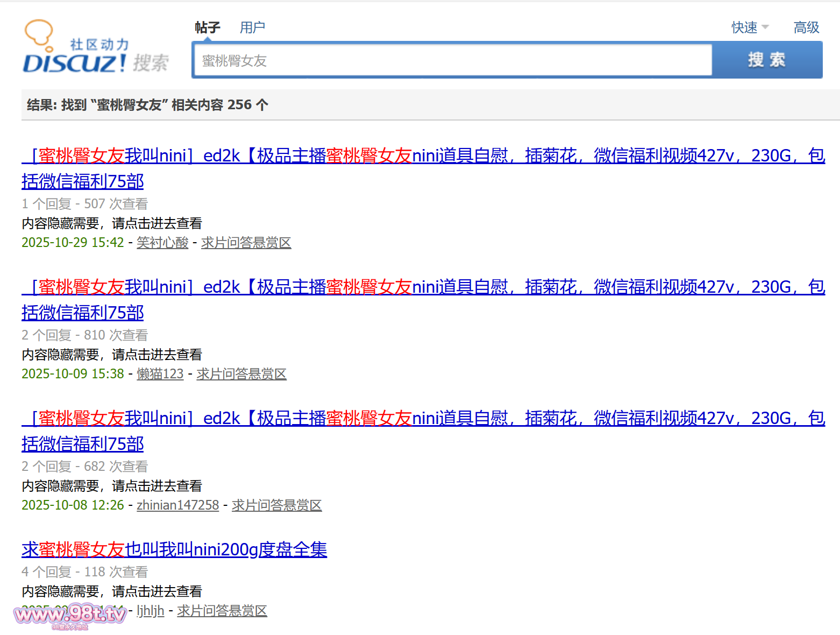This screenshot has height=635, width=840.
Task: Open 求片问答悬赏区 forum link beside ljhljh
Action: [x=222, y=611]
